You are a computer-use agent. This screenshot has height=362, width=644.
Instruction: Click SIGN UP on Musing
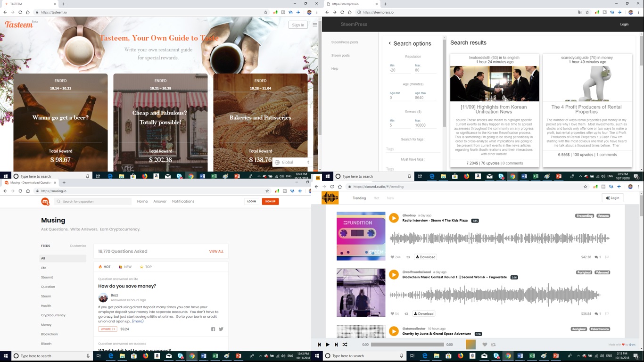270,201
